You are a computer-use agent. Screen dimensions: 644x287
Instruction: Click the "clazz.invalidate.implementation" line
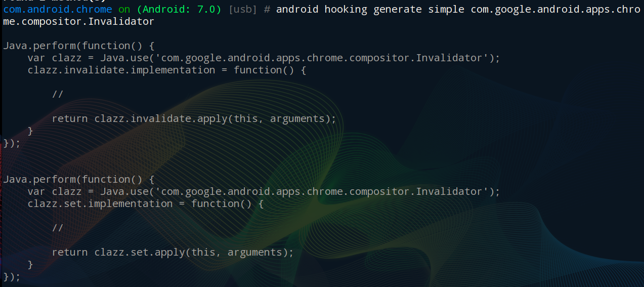(167, 70)
